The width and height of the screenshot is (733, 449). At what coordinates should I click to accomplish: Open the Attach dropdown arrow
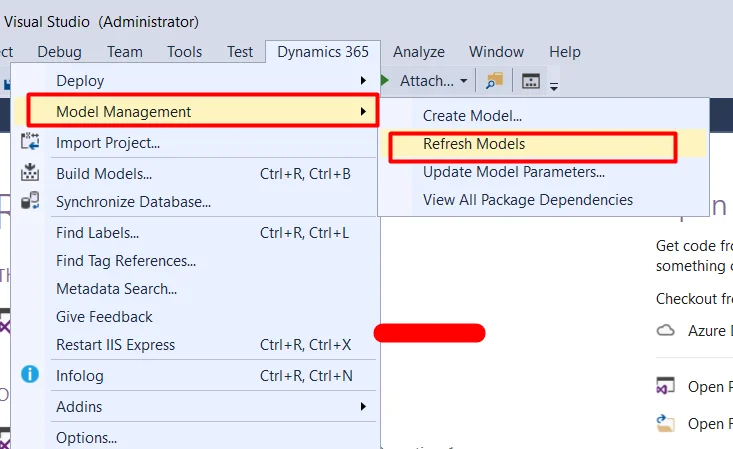(464, 81)
